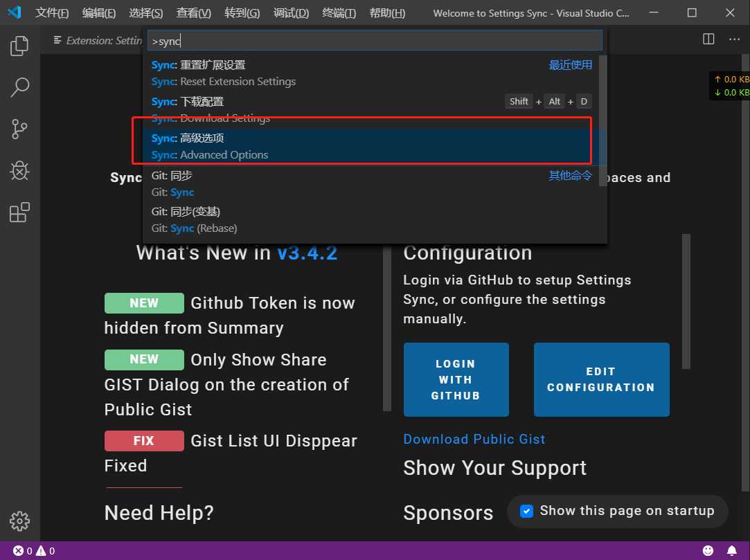Click the EDIT CONFIGURATION button
The width and height of the screenshot is (750, 560).
click(601, 380)
